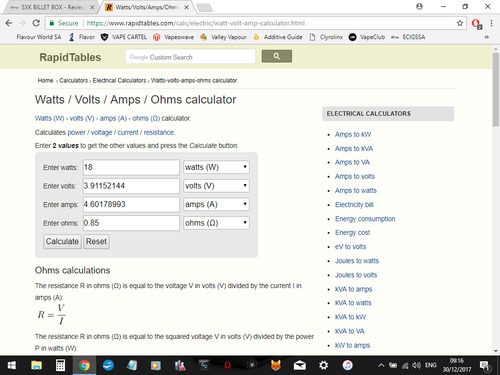Bookmark this page with the star icon
Screen dimensions: 500x375
coord(460,23)
